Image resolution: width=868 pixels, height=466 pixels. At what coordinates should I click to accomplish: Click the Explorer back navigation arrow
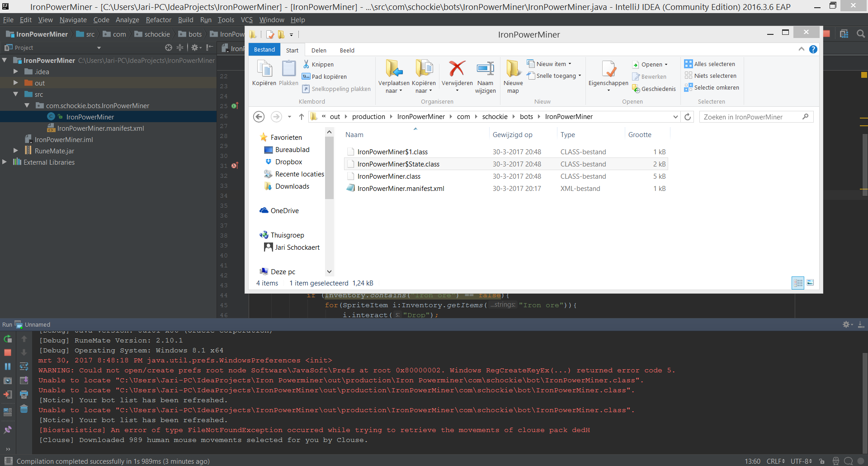[x=259, y=117]
